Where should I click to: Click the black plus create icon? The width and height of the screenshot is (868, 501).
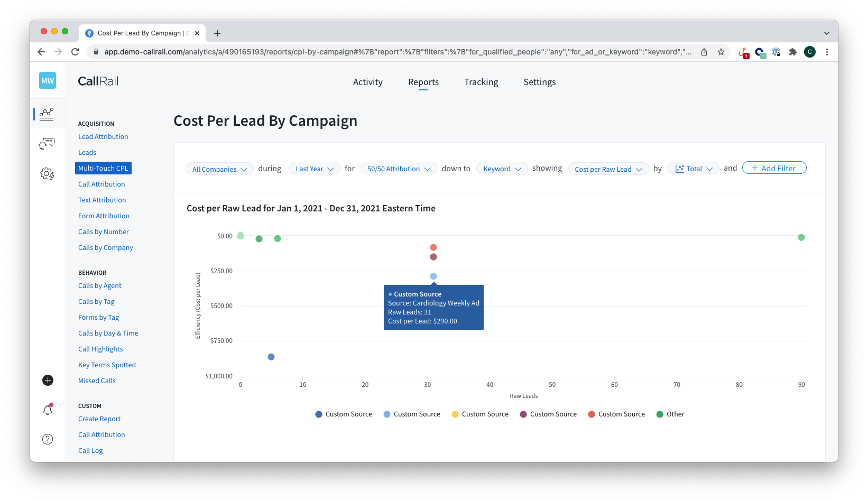48,380
